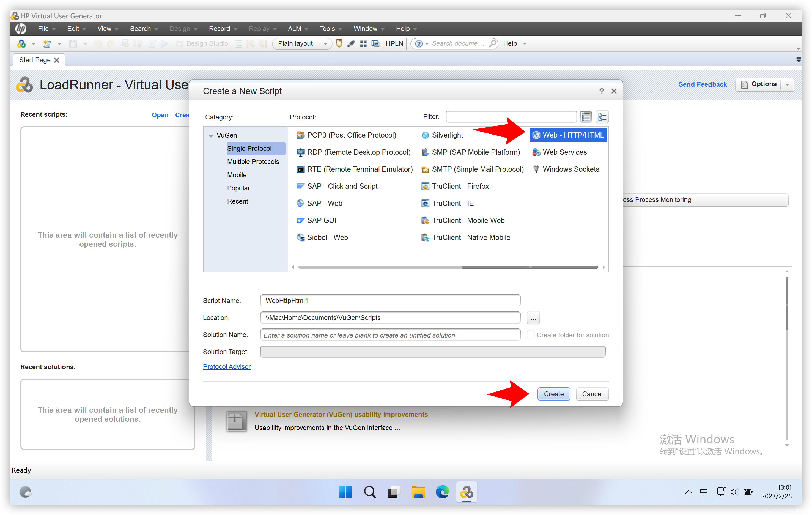The width and height of the screenshot is (812, 515).
Task: Click the window layout toolbar icon
Action: click(375, 43)
